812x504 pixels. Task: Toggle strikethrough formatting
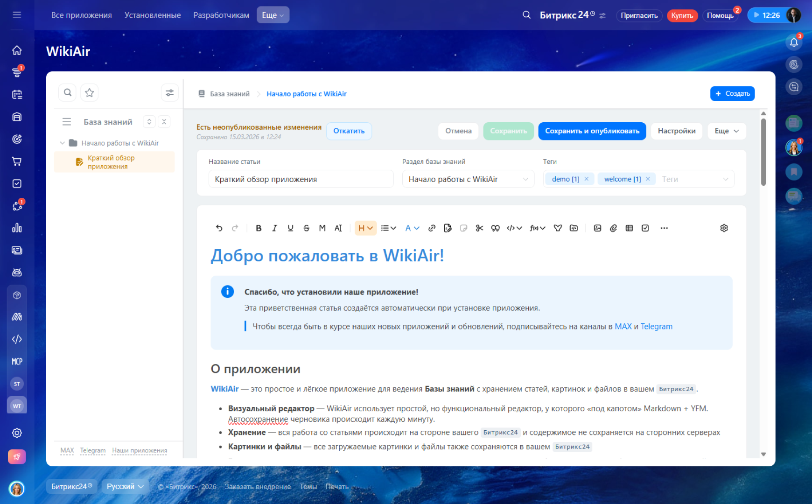tap(306, 228)
